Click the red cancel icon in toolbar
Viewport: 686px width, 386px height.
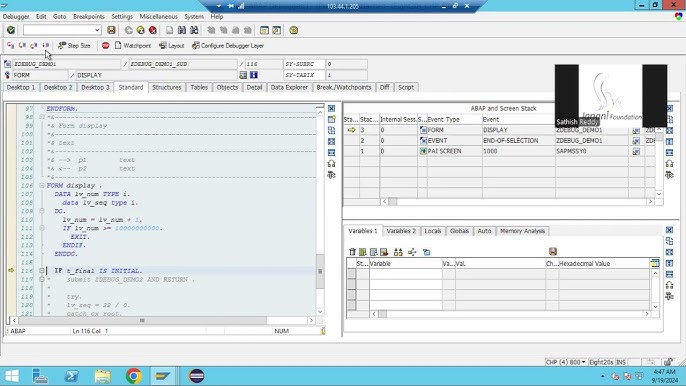[x=153, y=30]
